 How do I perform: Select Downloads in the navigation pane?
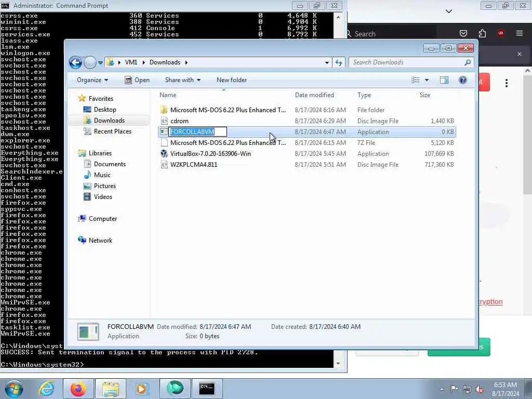109,121
